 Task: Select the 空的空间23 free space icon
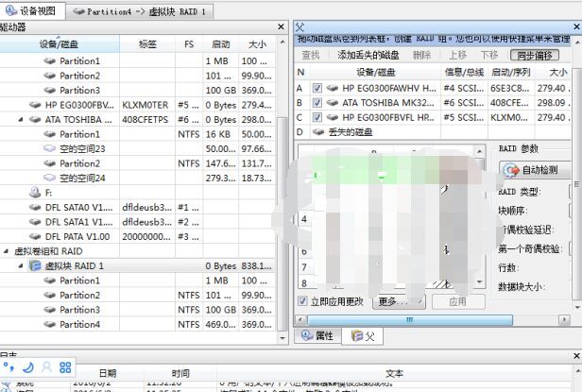point(50,148)
